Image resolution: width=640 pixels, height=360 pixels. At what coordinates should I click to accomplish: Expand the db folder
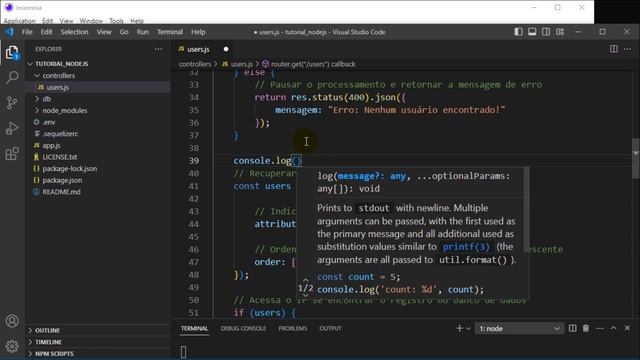click(37, 99)
